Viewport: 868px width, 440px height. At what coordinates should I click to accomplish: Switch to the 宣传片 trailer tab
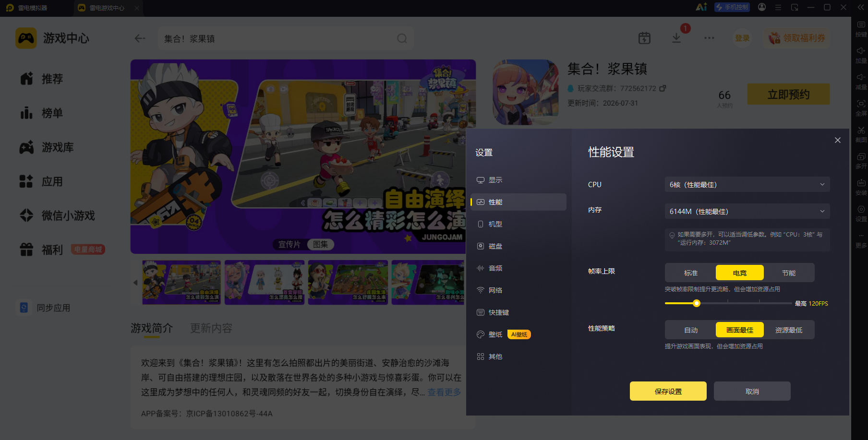(x=289, y=244)
